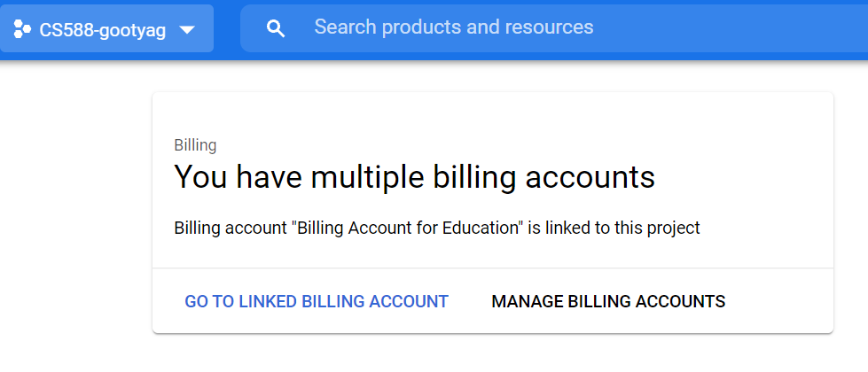Image resolution: width=868 pixels, height=372 pixels.
Task: Click the Search products and resources placeholder
Action: pos(454,27)
